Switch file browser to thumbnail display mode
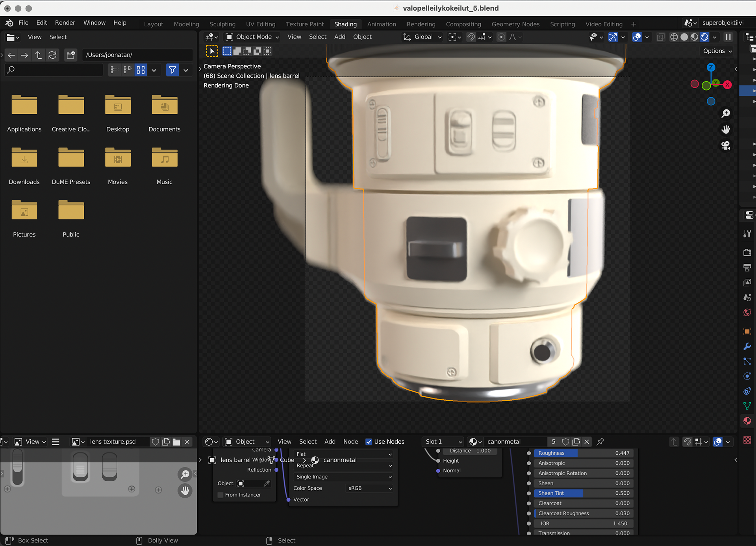Screen dimensions: 756x546 click(x=141, y=70)
